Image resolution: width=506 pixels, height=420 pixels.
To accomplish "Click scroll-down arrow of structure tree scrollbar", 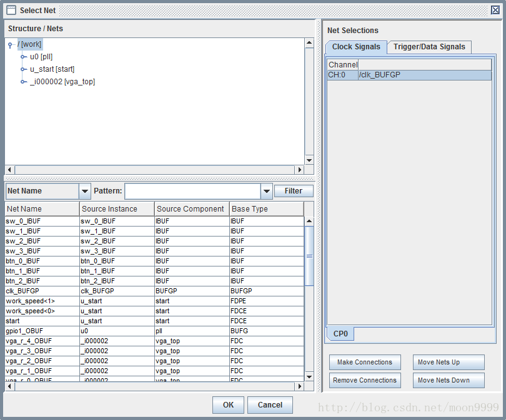I will coord(309,160).
